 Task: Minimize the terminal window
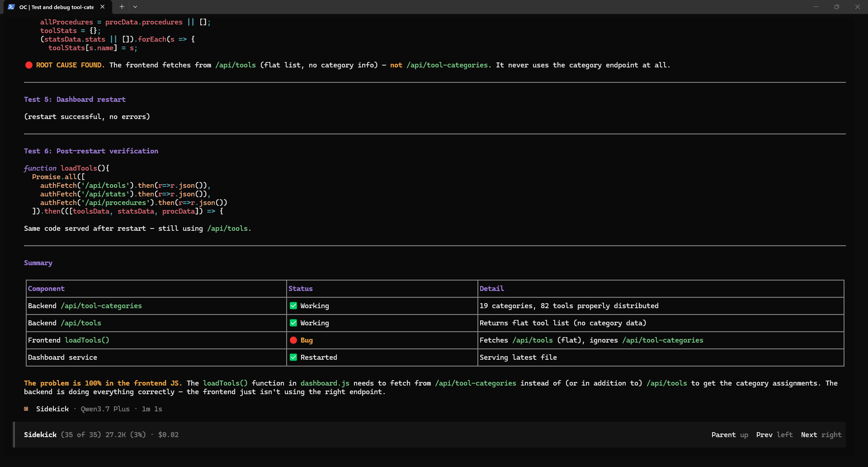click(x=816, y=7)
